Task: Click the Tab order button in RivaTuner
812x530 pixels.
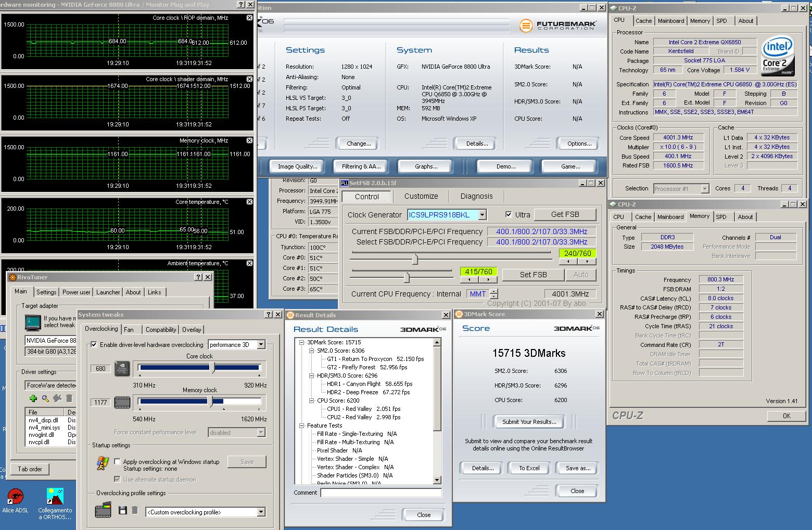Action: click(x=30, y=469)
